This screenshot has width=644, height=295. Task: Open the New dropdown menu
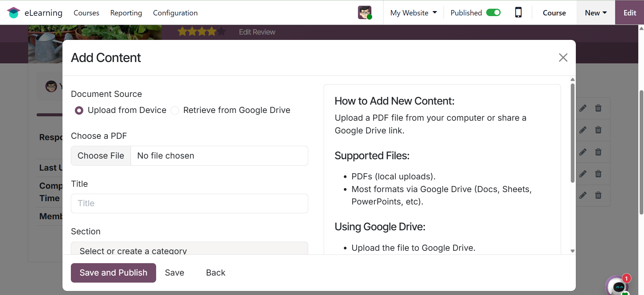[x=596, y=13]
